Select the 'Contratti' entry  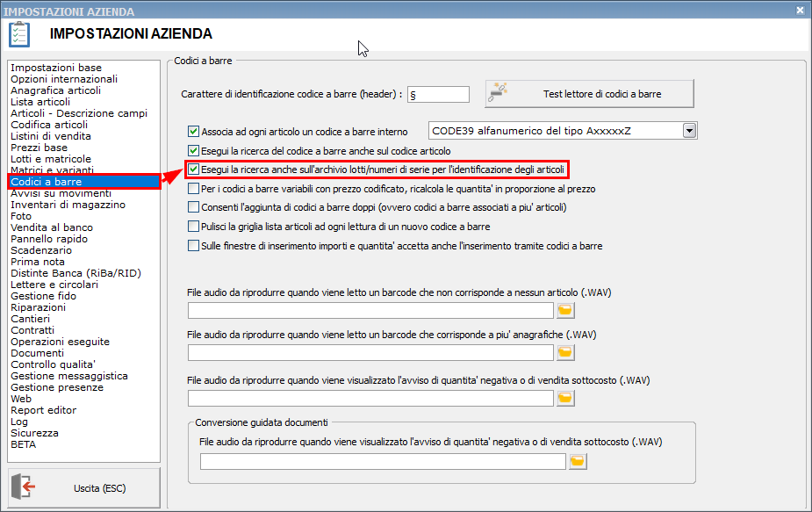(32, 330)
